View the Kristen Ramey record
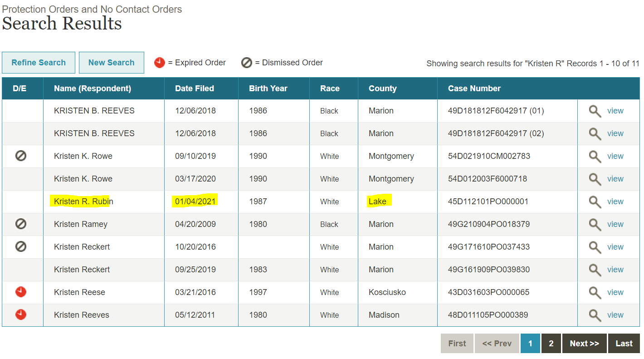 tap(615, 224)
